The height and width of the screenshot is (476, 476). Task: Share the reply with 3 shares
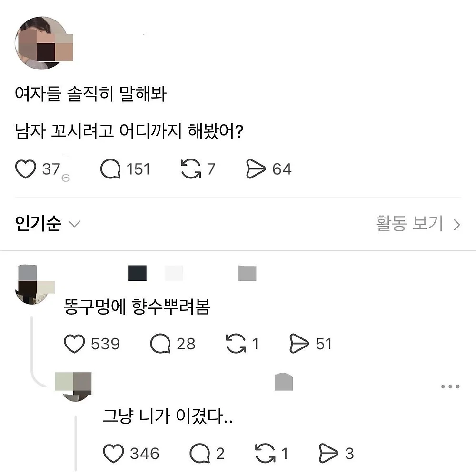click(328, 454)
